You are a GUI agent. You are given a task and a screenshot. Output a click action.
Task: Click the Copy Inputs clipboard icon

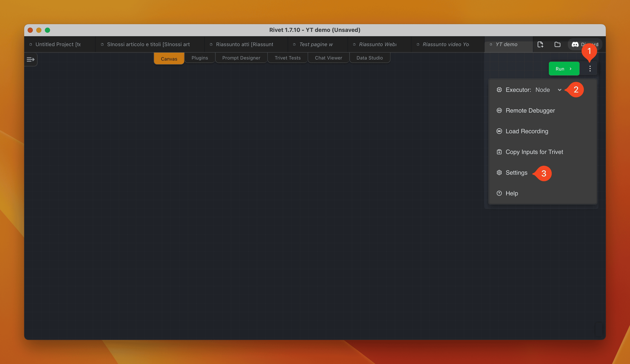(x=499, y=152)
